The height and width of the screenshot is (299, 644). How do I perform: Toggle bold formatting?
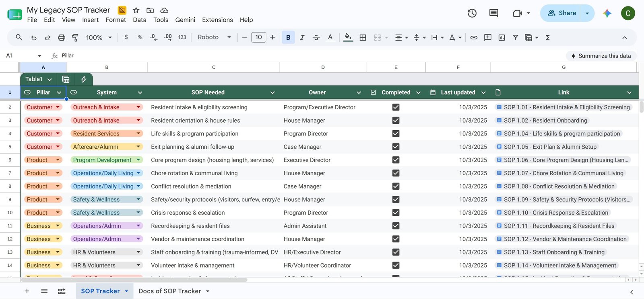click(x=288, y=37)
